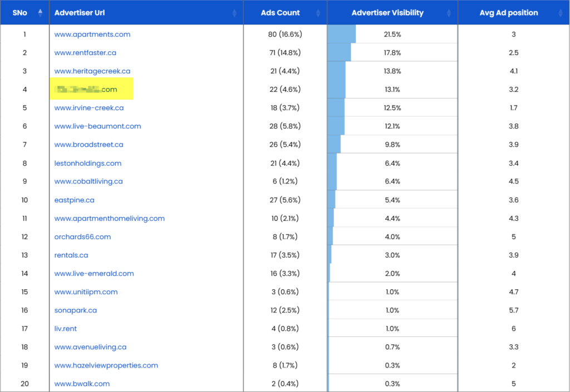This screenshot has width=570, height=392.
Task: Open www.live-beaumont.com link
Action: 98,126
